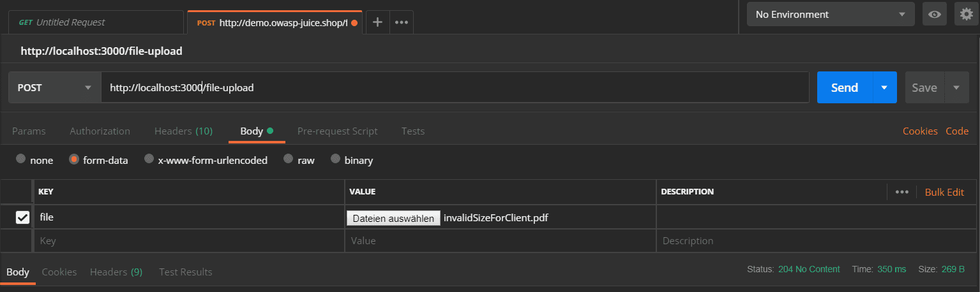
Task: Open the POST method dropdown
Action: coord(54,87)
